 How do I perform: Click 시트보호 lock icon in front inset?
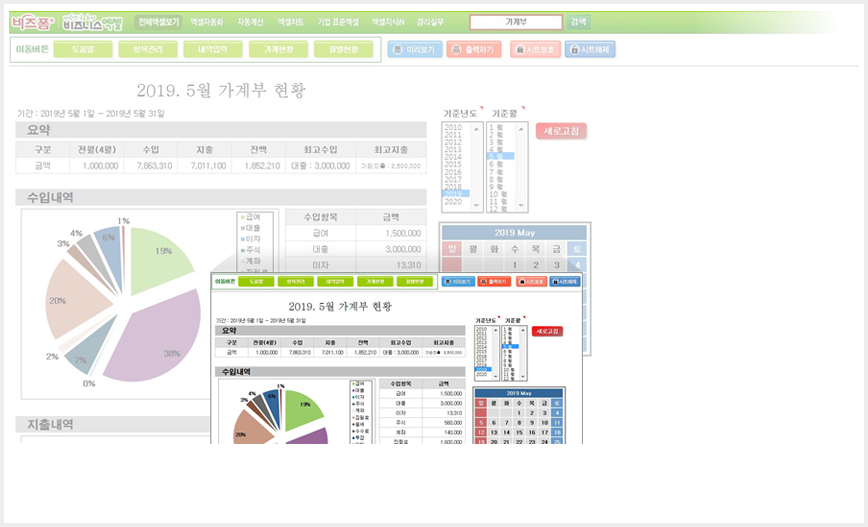click(x=521, y=282)
